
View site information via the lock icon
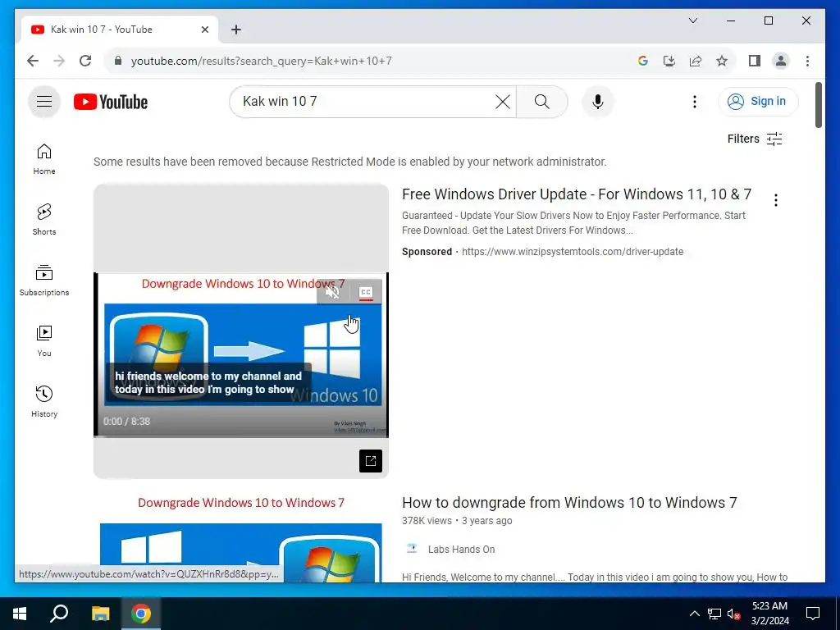[118, 61]
